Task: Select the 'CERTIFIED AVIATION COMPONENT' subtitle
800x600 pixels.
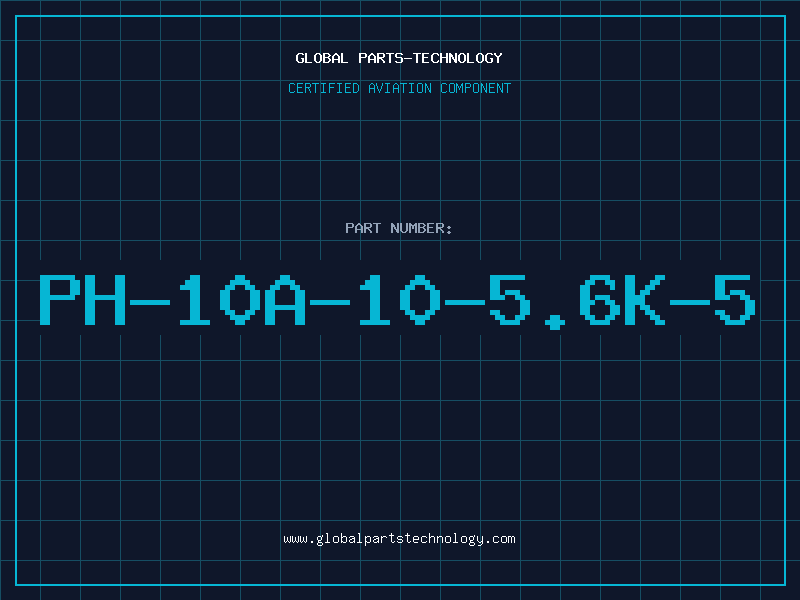Action: [399, 88]
